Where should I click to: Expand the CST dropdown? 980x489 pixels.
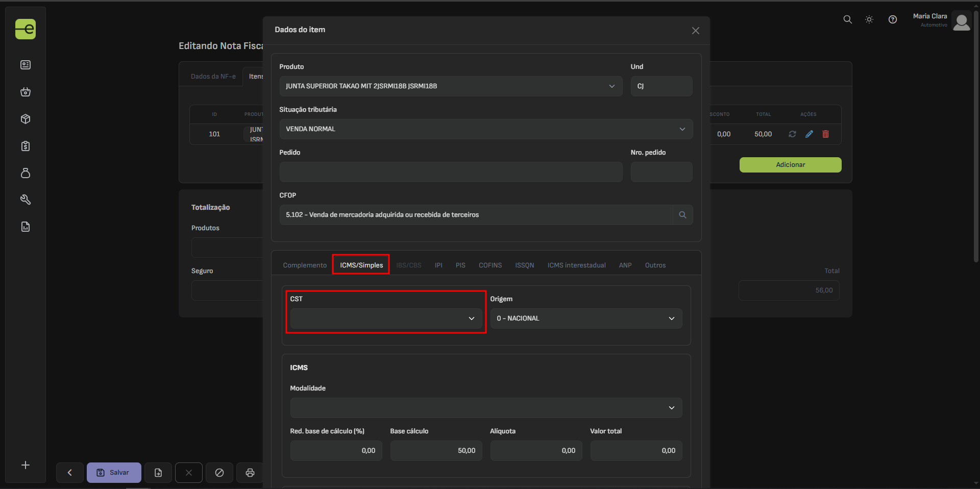tap(385, 319)
